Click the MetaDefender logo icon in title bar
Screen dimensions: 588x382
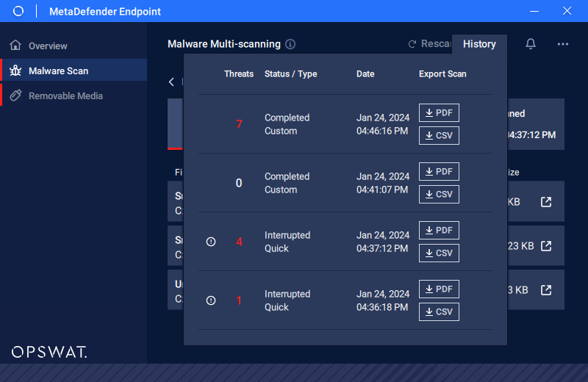pyautogui.click(x=18, y=11)
